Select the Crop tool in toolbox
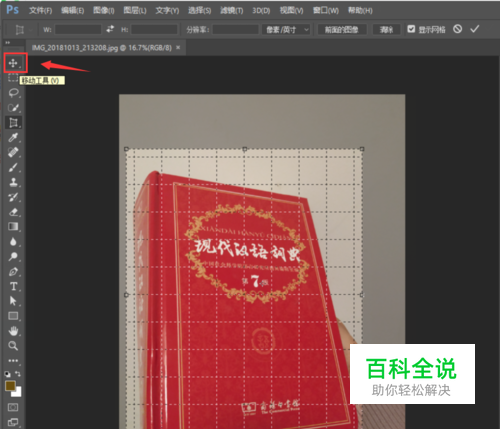This screenshot has width=500, height=429. point(13,123)
